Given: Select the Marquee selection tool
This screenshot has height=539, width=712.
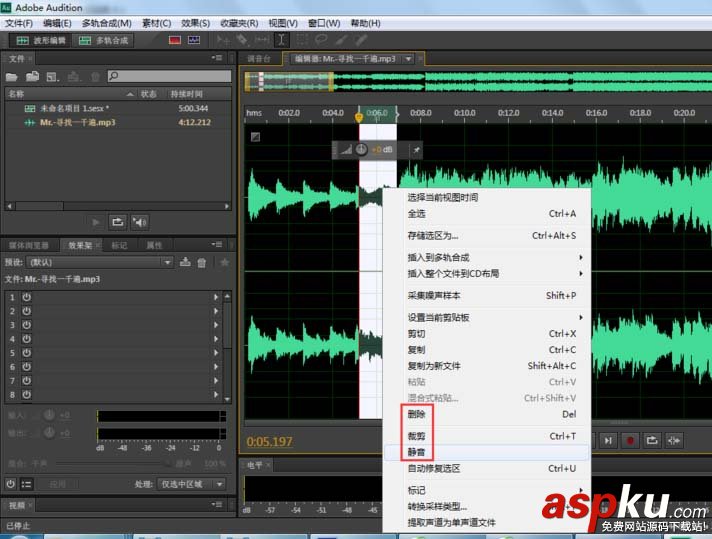Looking at the screenshot, I should 302,40.
